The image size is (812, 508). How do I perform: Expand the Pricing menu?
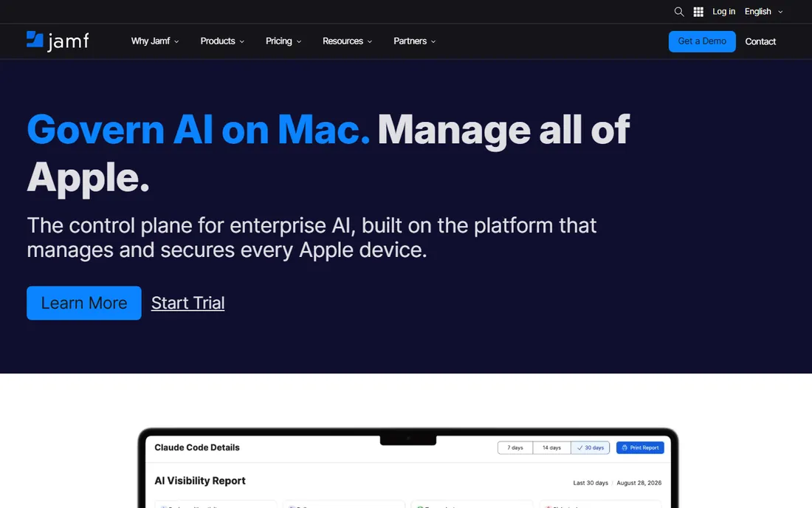pyautogui.click(x=283, y=41)
